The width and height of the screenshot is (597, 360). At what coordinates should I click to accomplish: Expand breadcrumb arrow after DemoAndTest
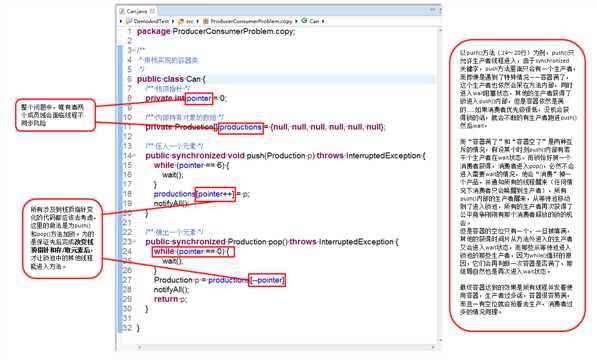tap(173, 21)
